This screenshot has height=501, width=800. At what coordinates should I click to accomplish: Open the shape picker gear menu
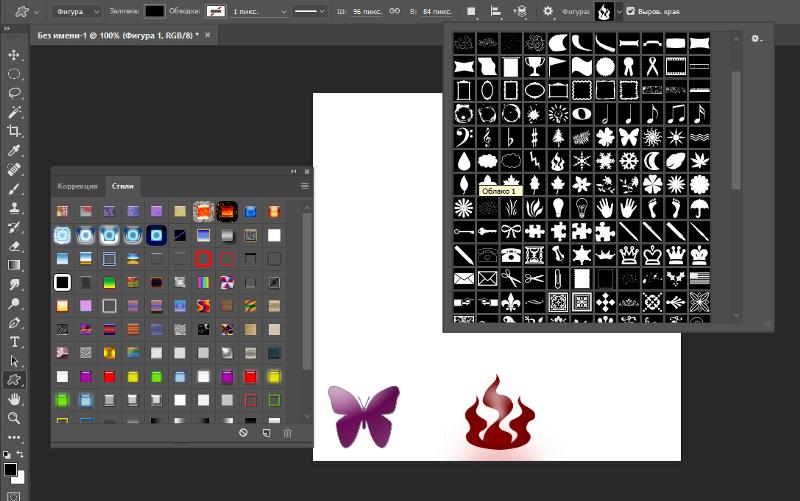pos(756,39)
